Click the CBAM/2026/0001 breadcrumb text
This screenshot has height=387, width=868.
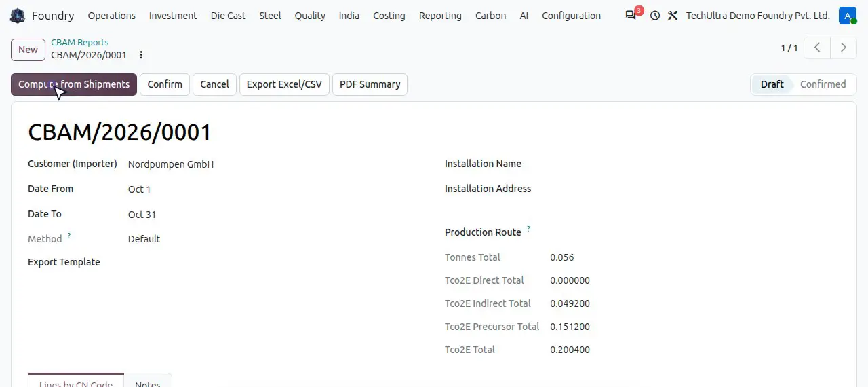click(89, 55)
